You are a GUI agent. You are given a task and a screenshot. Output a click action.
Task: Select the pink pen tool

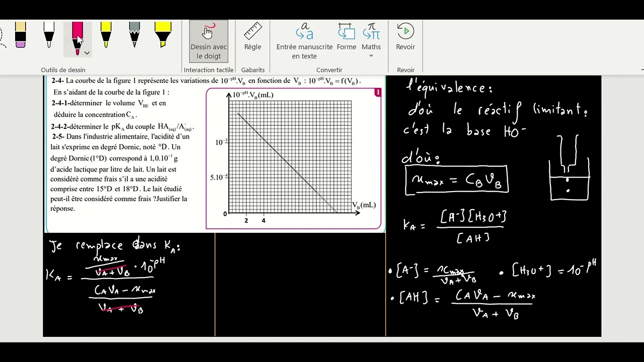(77, 38)
